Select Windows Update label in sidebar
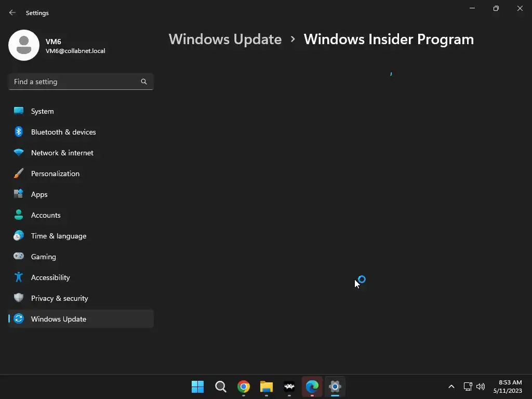The image size is (532, 399). [59, 319]
